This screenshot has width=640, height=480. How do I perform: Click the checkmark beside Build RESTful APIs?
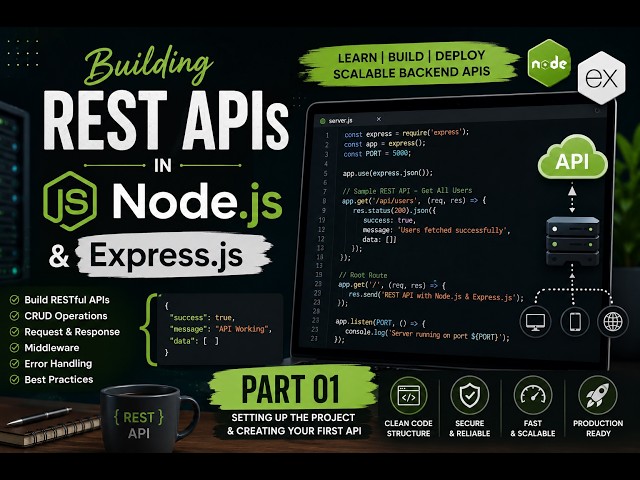(14, 300)
